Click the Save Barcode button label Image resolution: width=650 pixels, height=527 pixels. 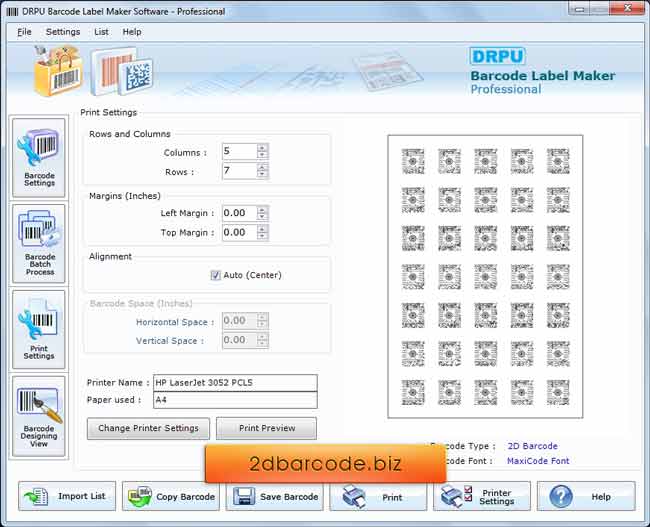click(x=289, y=497)
